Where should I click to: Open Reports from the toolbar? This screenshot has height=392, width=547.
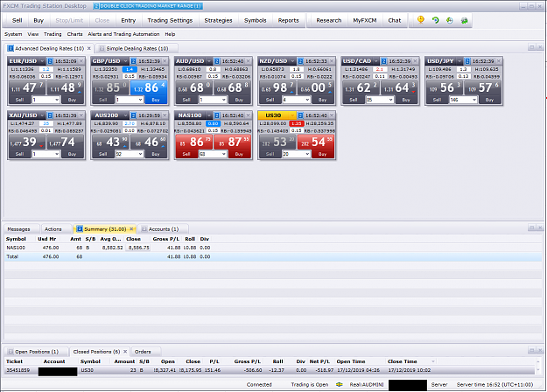coord(288,21)
